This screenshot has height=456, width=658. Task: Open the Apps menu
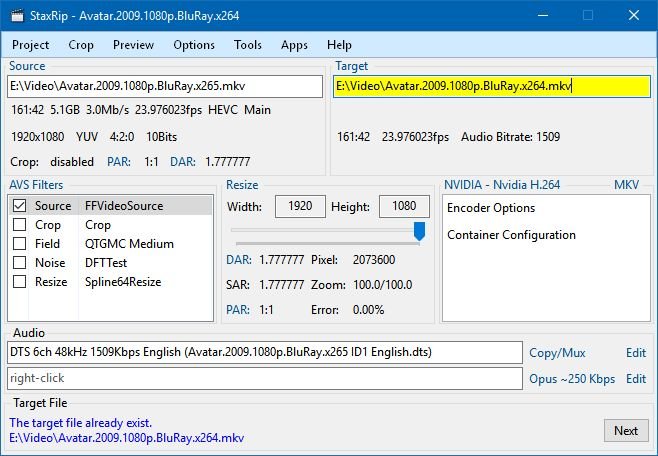294,45
